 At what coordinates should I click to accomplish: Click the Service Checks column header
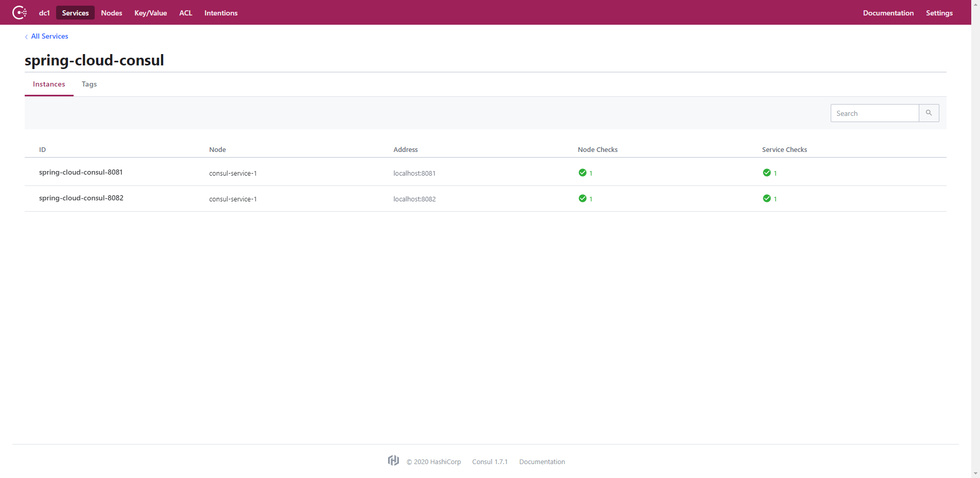(784, 149)
